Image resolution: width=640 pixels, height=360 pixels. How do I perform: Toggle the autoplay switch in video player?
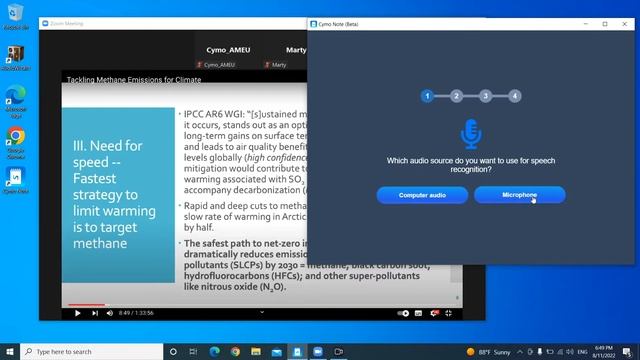click(403, 313)
